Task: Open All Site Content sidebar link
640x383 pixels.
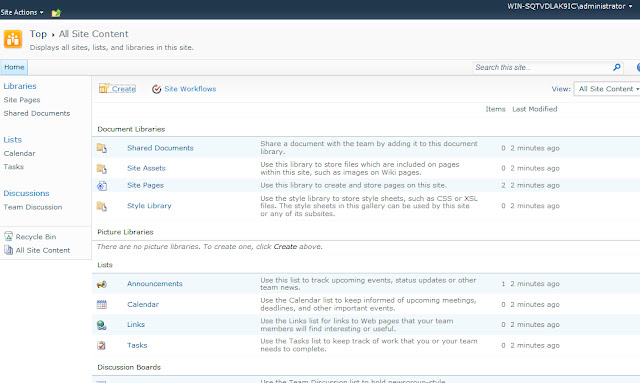Action: pos(43,250)
